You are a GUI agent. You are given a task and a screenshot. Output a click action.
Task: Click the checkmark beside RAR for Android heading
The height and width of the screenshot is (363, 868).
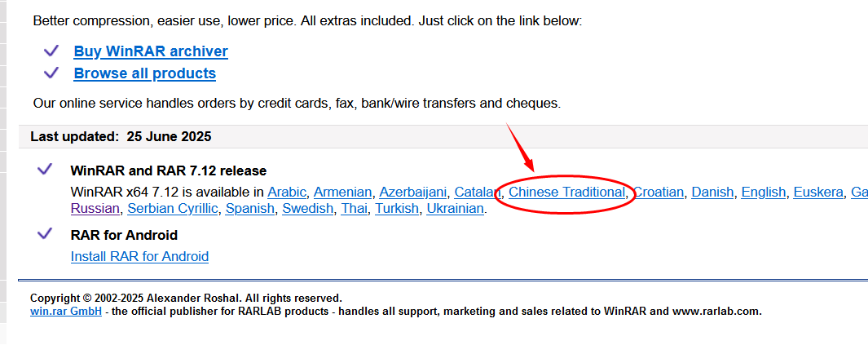[x=45, y=234]
